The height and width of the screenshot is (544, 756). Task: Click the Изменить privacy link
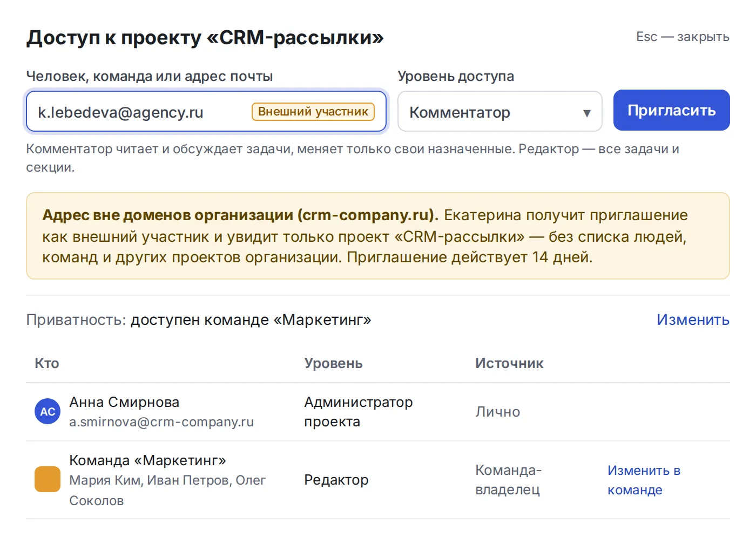click(x=693, y=319)
